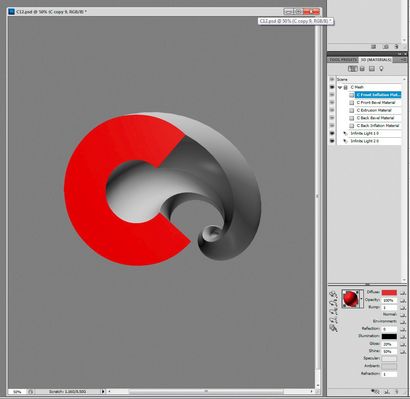Click the document info icon beside zoom field
This screenshot has height=399, width=410.
30,392
